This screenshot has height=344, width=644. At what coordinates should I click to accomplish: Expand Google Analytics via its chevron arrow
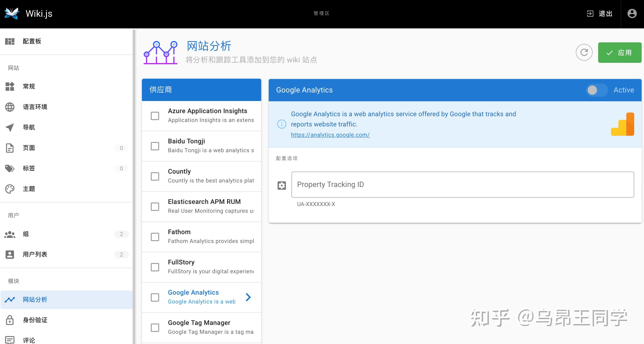tap(248, 297)
